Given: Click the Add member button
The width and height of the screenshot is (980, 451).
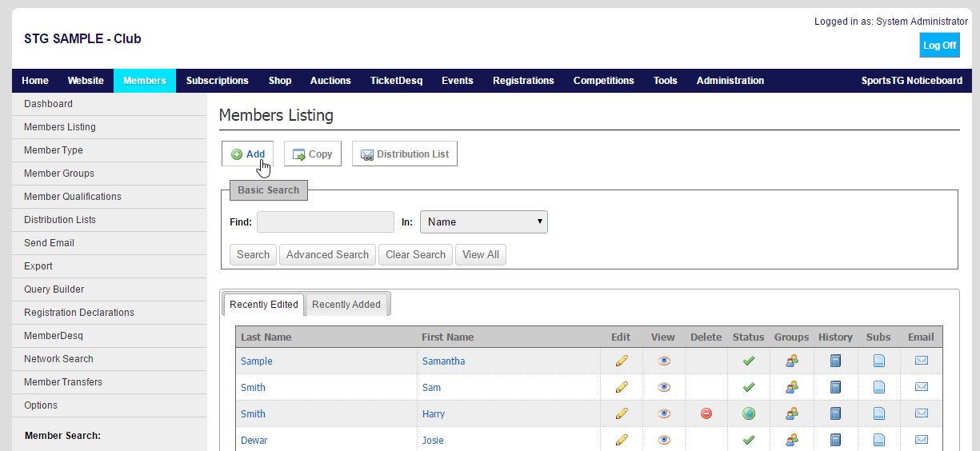Looking at the screenshot, I should (x=248, y=154).
